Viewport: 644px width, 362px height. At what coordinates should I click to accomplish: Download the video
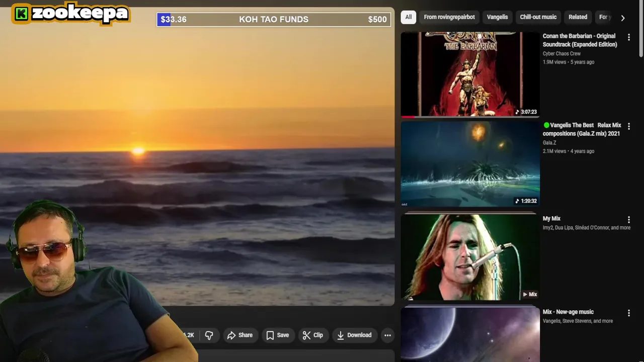[354, 335]
